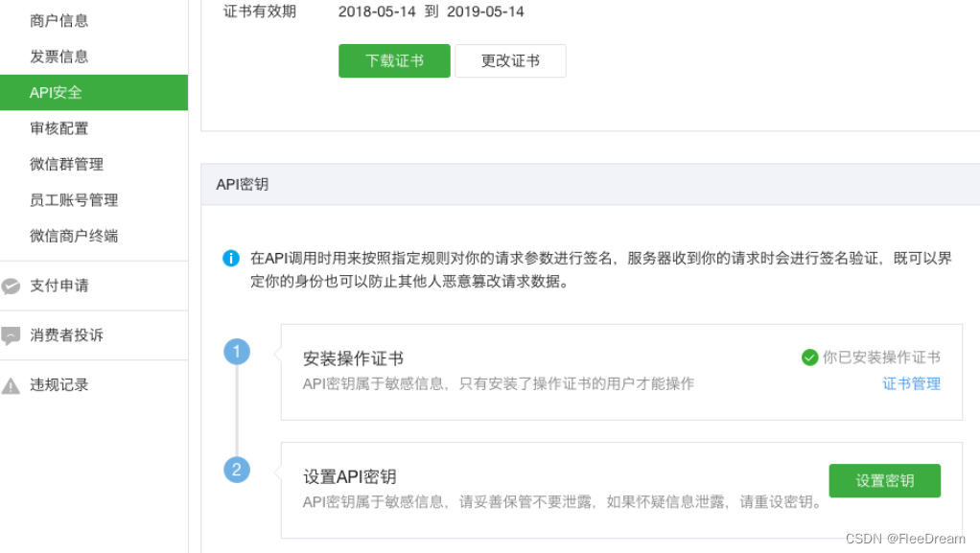The height and width of the screenshot is (553, 980).
Task: Click the 证书有效期 label
Action: (x=259, y=12)
